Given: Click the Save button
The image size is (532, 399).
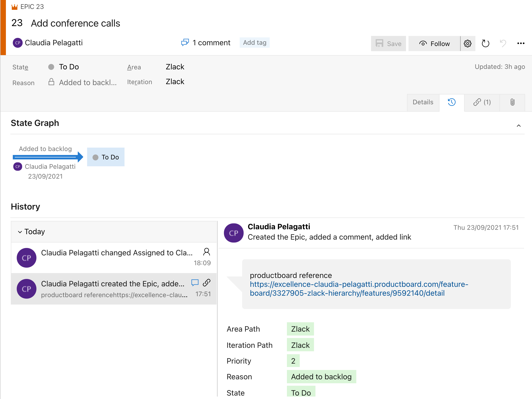Looking at the screenshot, I should (x=388, y=44).
